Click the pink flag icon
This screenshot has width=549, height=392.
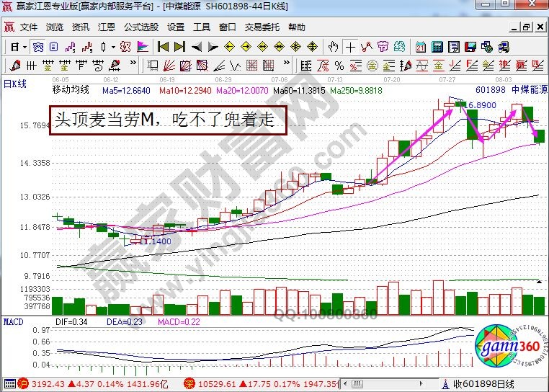(143, 47)
